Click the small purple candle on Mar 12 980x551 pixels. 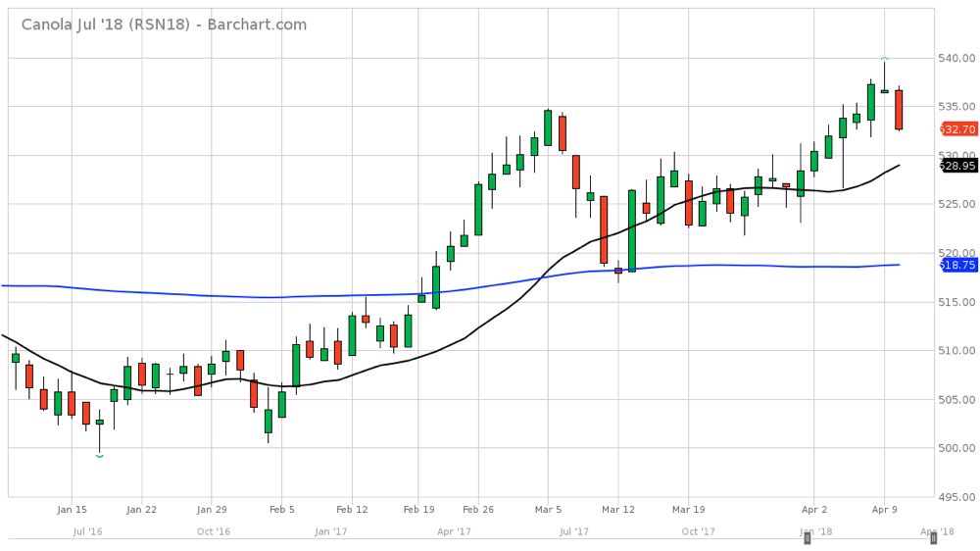(x=618, y=271)
